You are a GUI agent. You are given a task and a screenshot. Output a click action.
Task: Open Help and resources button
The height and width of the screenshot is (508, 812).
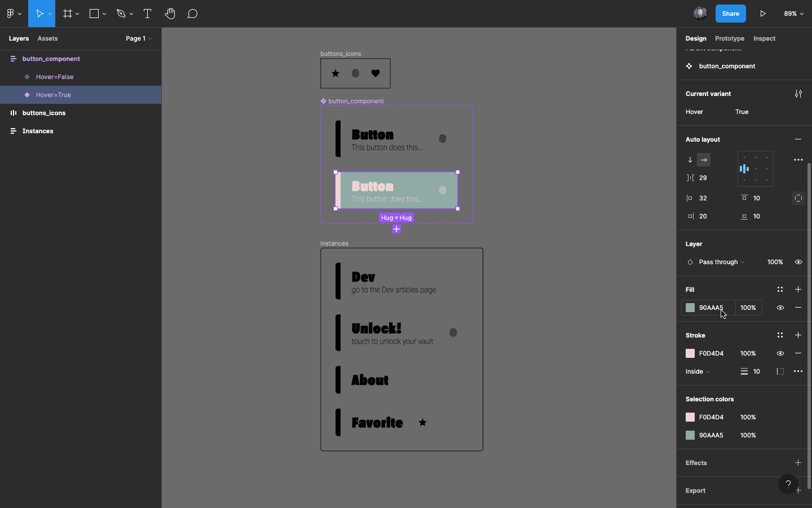[x=788, y=484]
